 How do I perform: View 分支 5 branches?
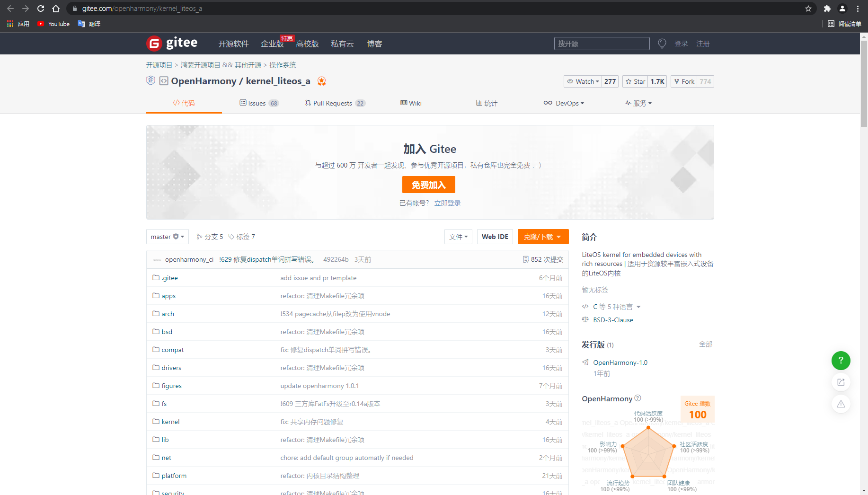(x=210, y=237)
